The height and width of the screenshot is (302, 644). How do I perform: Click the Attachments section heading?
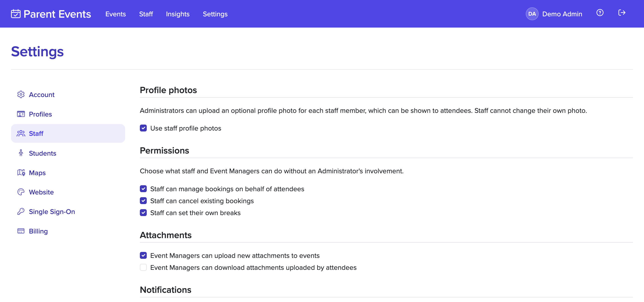click(166, 235)
